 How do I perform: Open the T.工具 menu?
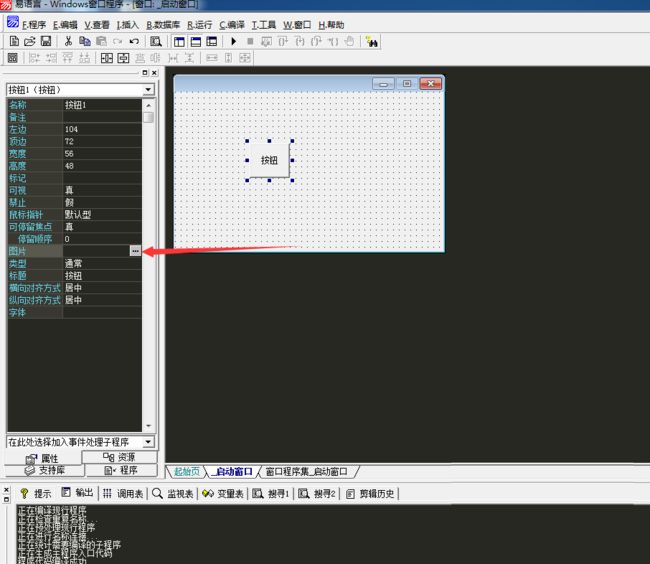tap(264, 25)
